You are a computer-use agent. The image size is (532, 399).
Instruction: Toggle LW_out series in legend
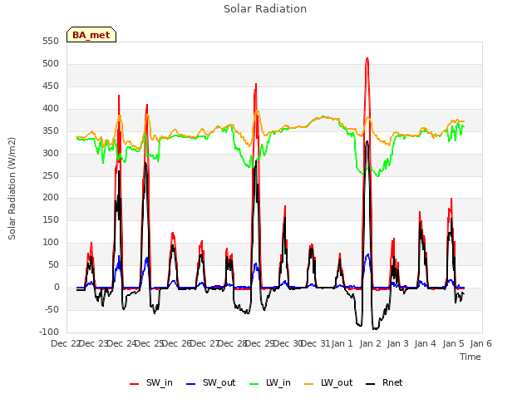point(328,382)
